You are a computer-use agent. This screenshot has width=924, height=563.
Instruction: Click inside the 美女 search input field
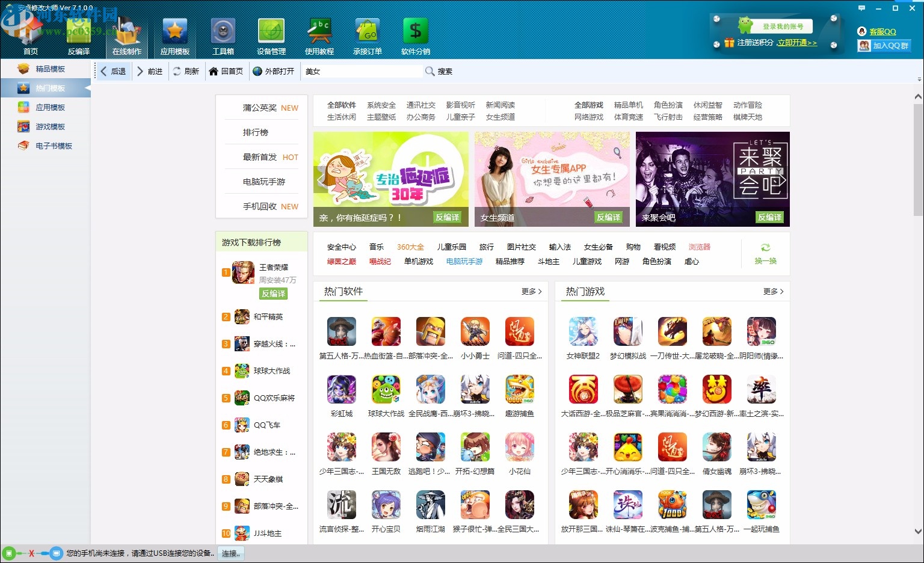pyautogui.click(x=361, y=71)
